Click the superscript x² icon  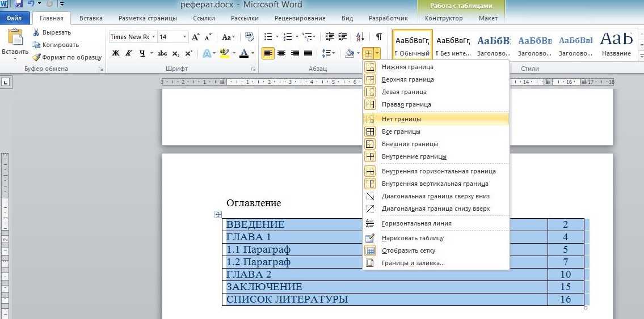tap(188, 53)
